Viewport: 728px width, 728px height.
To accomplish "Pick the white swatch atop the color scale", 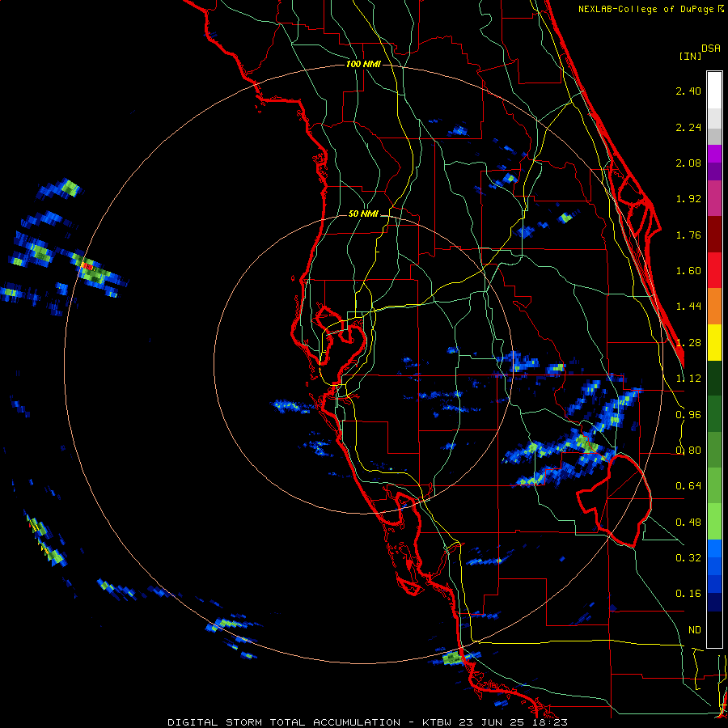I will (x=714, y=90).
